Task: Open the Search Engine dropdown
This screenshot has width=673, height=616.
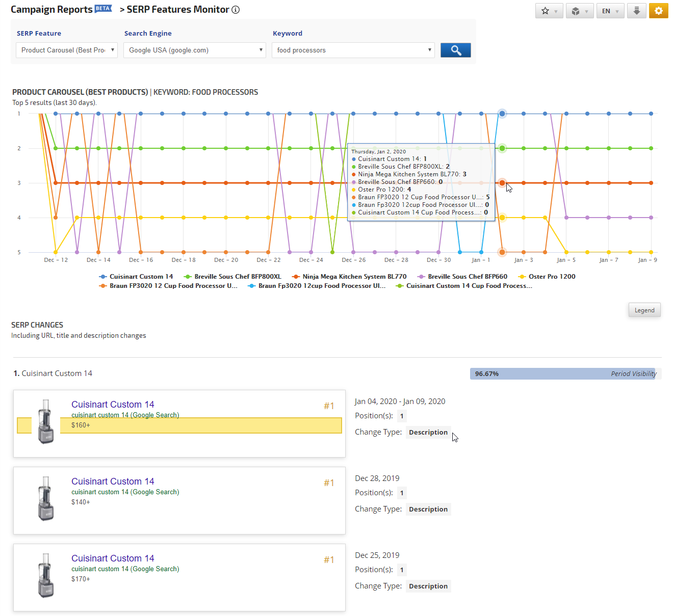Action: pyautogui.click(x=194, y=50)
